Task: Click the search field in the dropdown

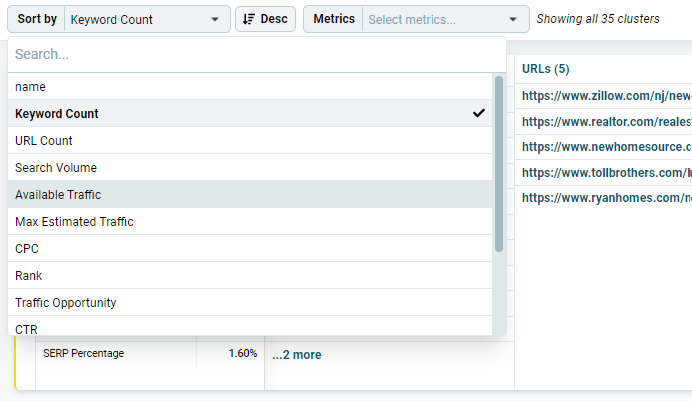Action: pyautogui.click(x=256, y=54)
